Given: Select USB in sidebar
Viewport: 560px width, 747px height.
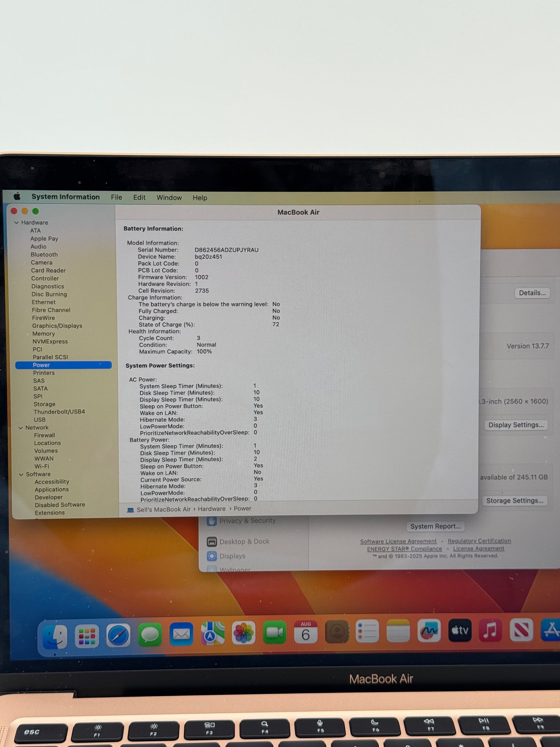Looking at the screenshot, I should click(x=40, y=419).
